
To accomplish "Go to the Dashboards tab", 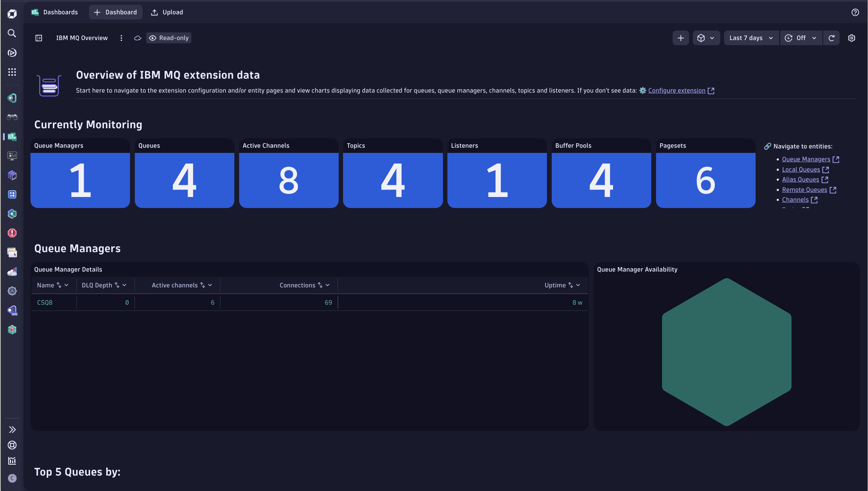I will pos(55,12).
